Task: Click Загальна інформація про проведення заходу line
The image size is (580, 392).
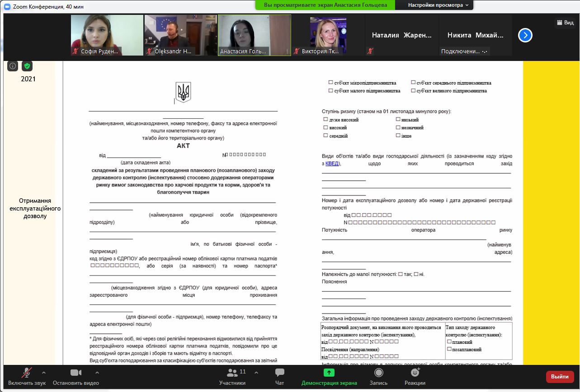Action: click(x=417, y=318)
